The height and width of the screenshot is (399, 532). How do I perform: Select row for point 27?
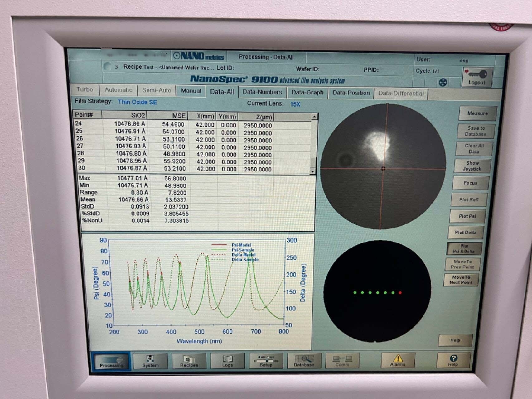click(192, 147)
